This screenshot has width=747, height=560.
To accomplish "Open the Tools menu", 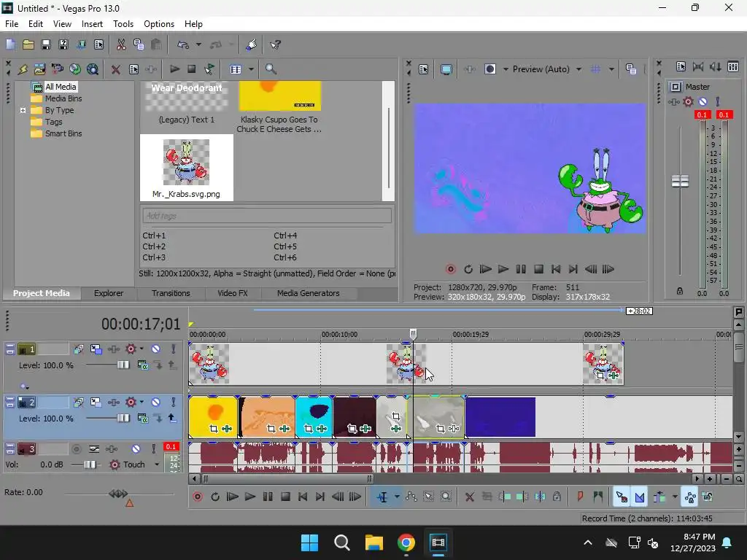I will (123, 24).
